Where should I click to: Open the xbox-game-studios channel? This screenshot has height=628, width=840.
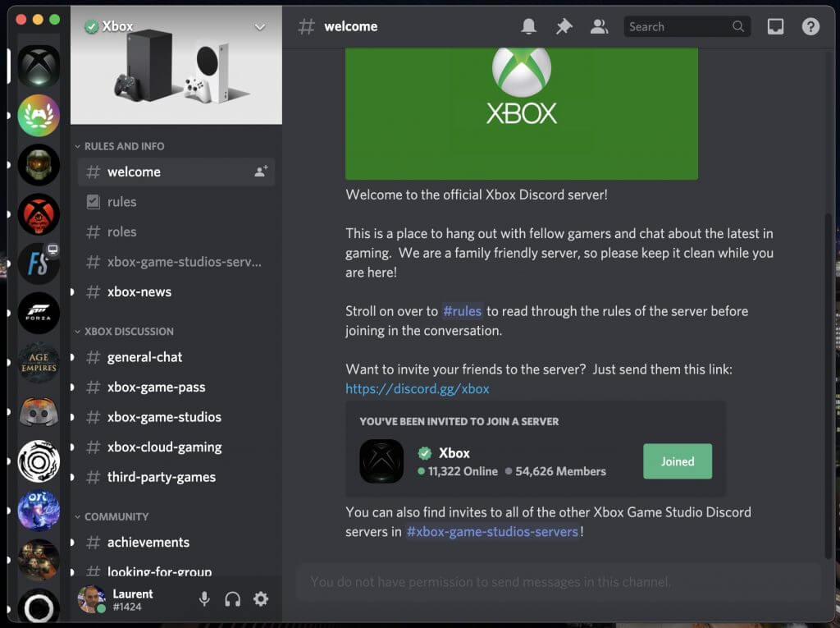click(176, 417)
